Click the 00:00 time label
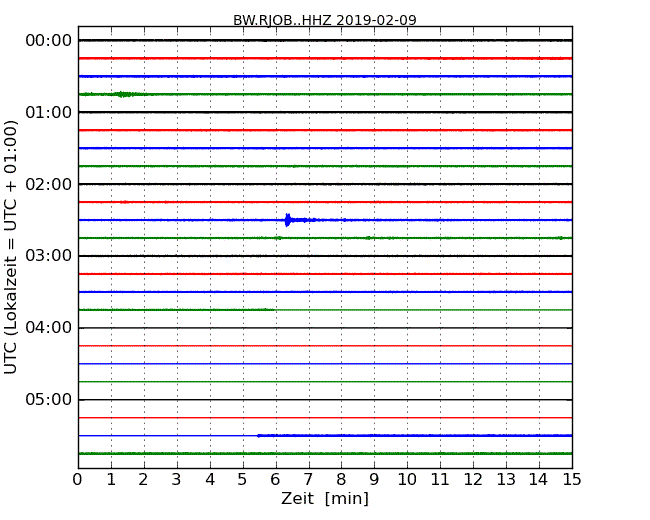This screenshot has width=650, height=520. pyautogui.click(x=49, y=41)
